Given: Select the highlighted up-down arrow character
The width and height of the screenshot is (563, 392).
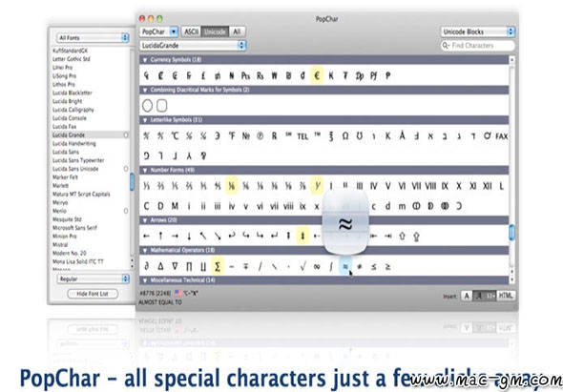Looking at the screenshot, I should pos(302,236).
